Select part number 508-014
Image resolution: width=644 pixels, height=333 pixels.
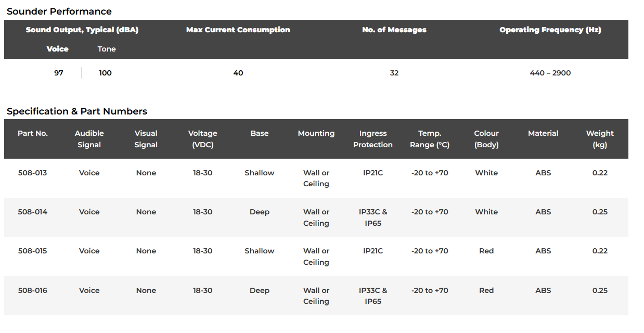click(x=33, y=212)
